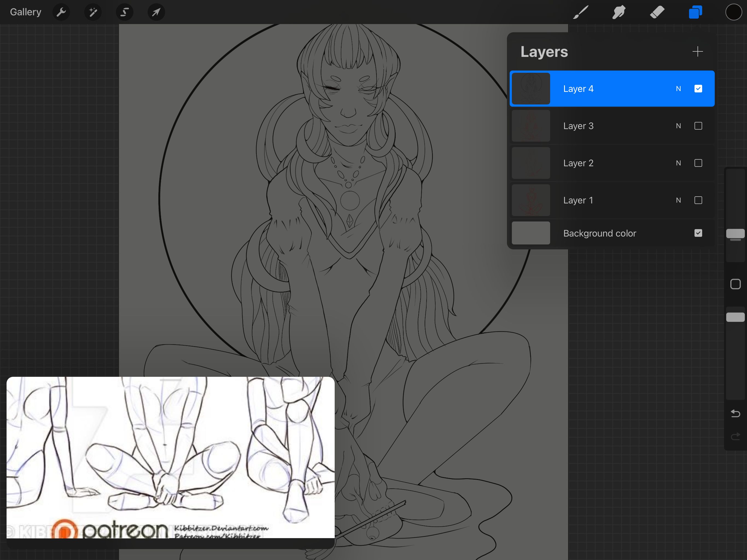747x560 pixels.
Task: Tap the Layer 4 thumbnail
Action: (531, 89)
